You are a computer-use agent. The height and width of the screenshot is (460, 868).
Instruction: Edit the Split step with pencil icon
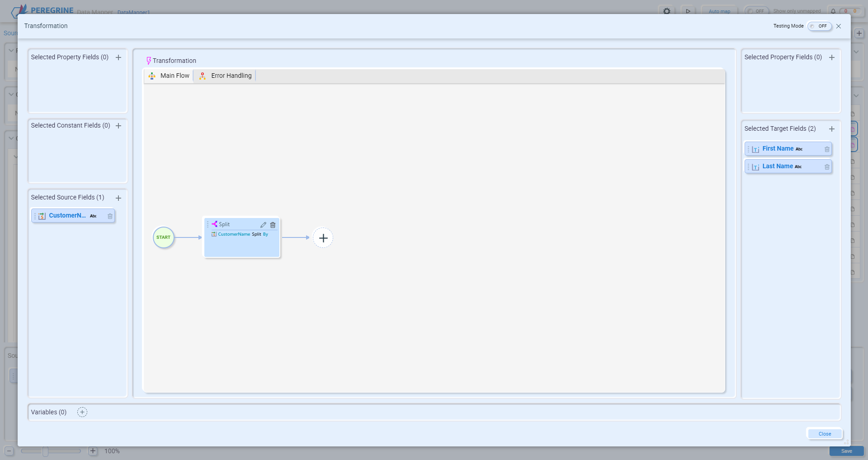263,225
